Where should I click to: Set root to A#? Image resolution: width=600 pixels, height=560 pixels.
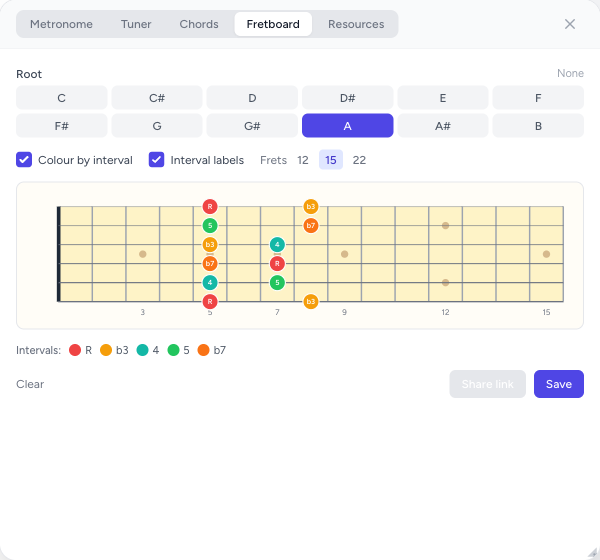(443, 126)
